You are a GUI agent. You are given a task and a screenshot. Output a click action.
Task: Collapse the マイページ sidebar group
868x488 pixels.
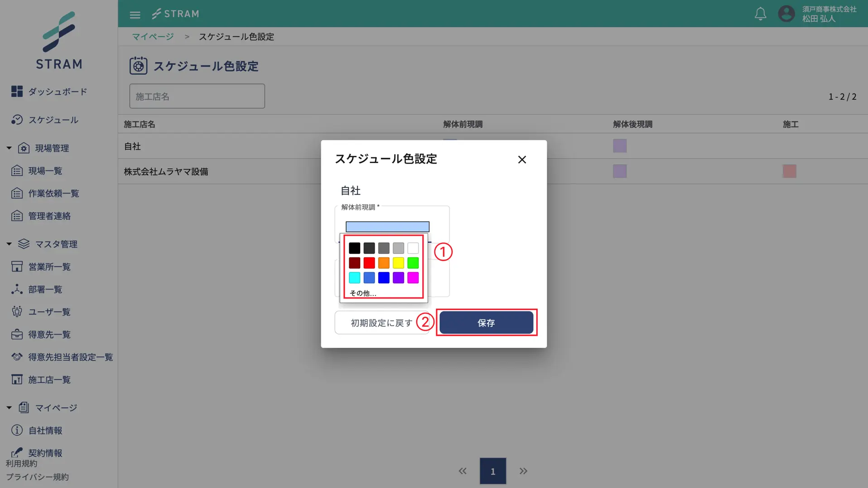[x=8, y=407]
